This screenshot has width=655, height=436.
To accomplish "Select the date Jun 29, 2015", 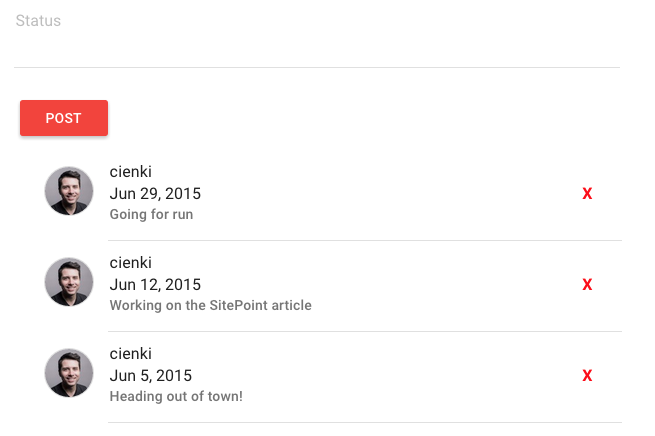I will coord(155,194).
